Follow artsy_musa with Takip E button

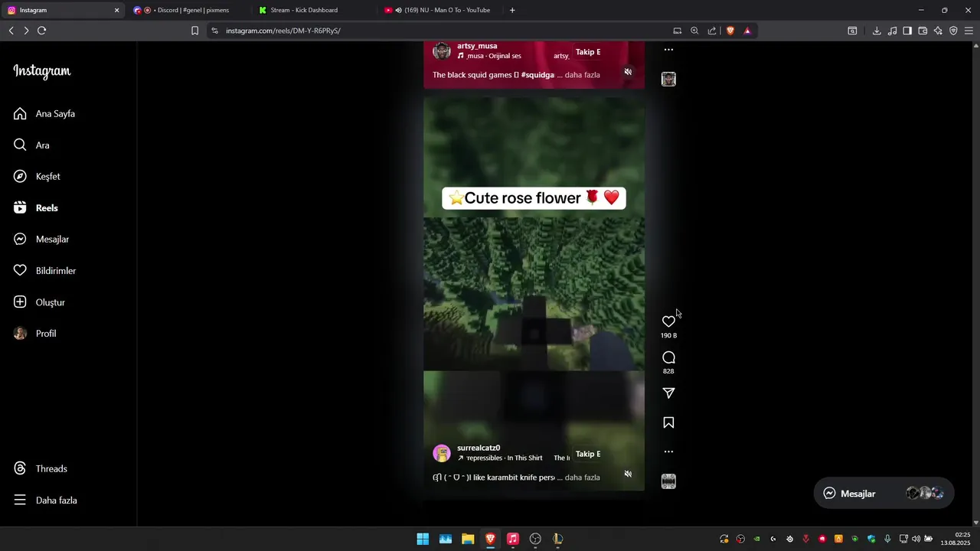pyautogui.click(x=588, y=52)
